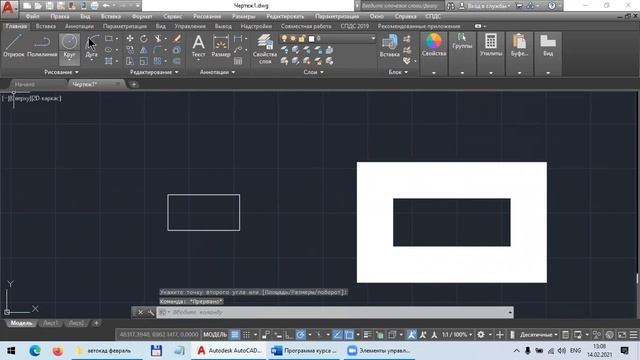
Task: Click the Copy tool icon
Action: pos(130,50)
